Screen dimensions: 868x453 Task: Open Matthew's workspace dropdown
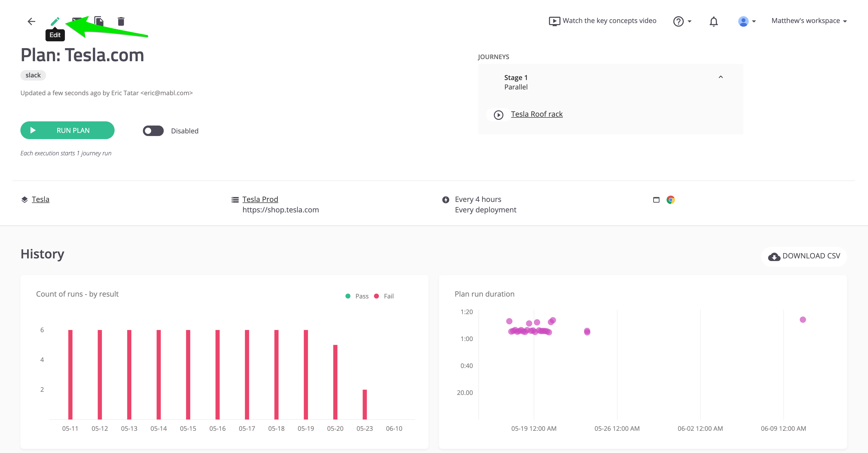(809, 21)
